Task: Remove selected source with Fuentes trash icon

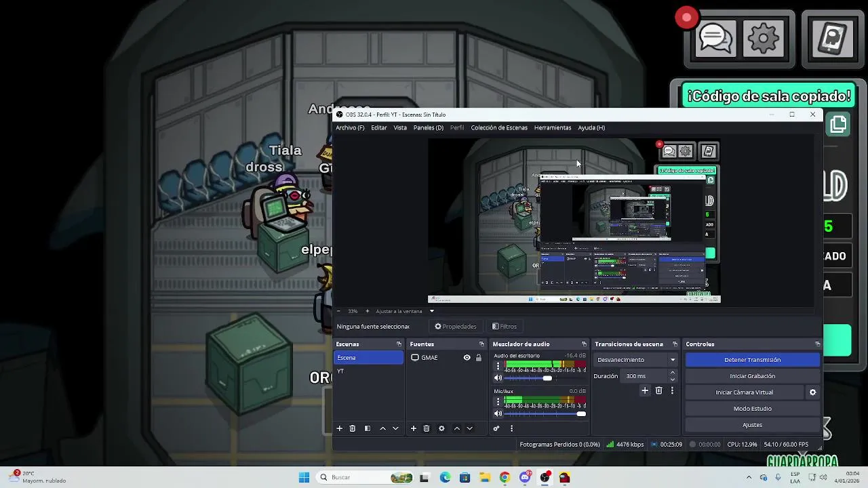Action: coord(427,428)
